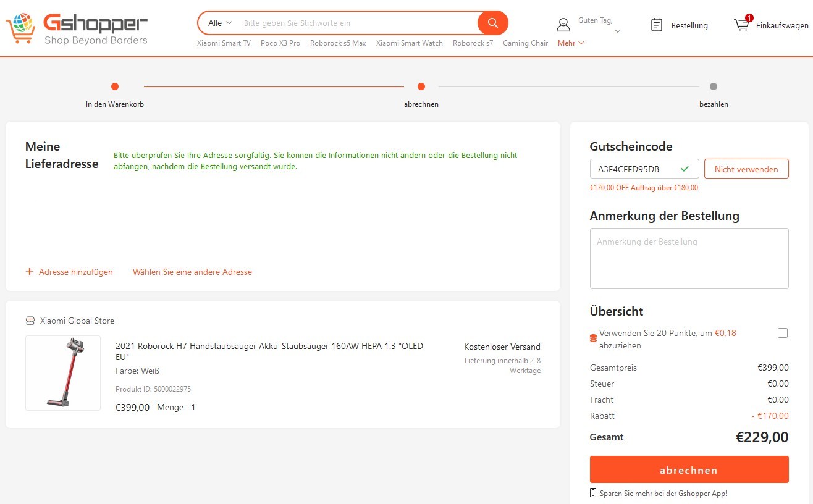Click the plus icon for Adresse hinzufügen

click(29, 272)
